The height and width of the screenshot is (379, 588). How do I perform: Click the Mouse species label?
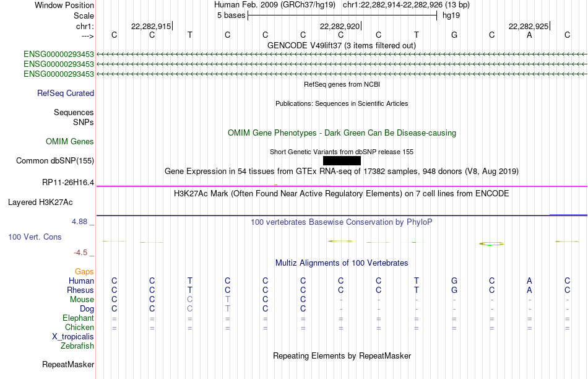point(82,300)
